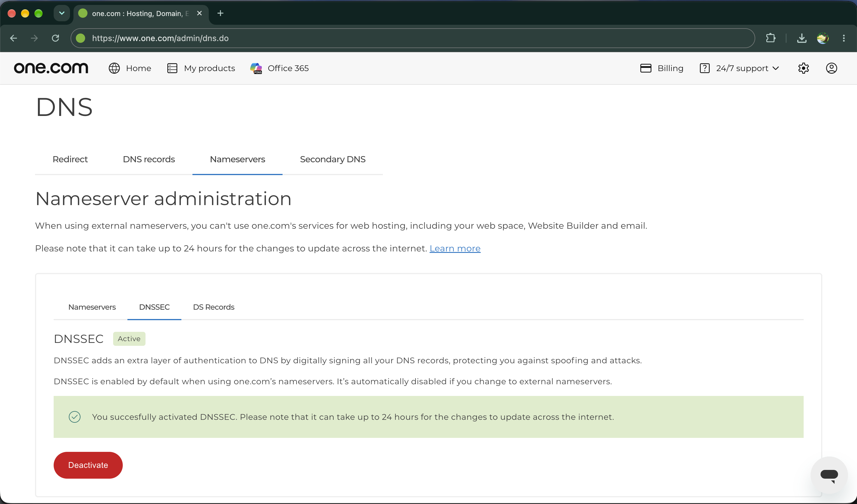Click the green success checkmark icon
The image size is (857, 504).
[74, 417]
